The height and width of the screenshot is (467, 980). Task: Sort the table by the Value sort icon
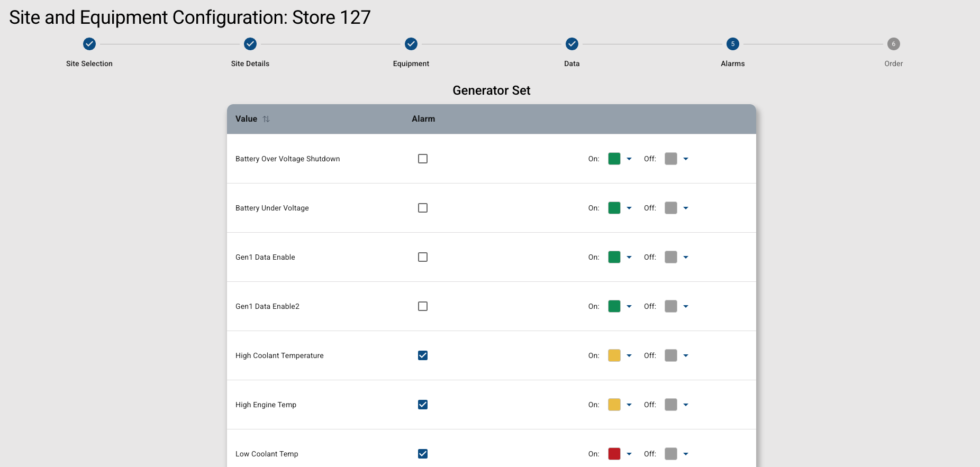pyautogui.click(x=266, y=119)
